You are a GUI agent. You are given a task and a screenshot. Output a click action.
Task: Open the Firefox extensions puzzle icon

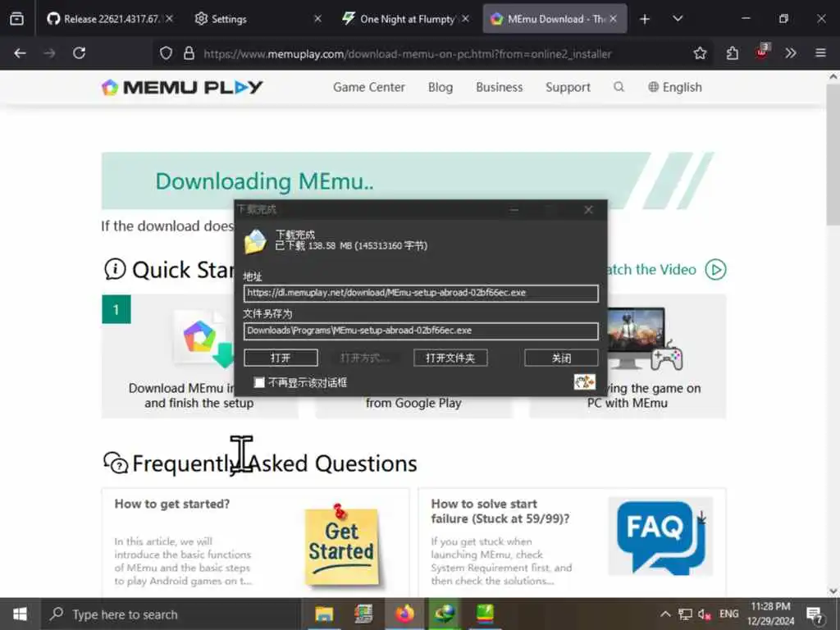click(732, 53)
